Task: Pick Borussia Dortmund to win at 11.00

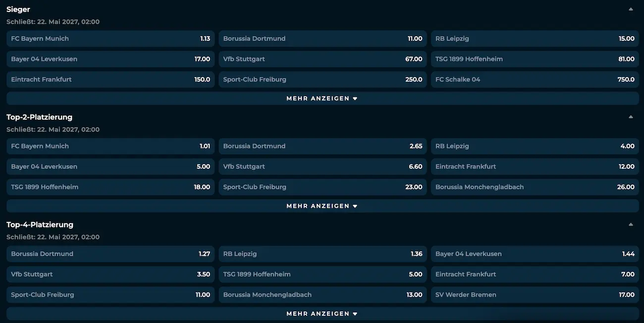Action: (322, 39)
